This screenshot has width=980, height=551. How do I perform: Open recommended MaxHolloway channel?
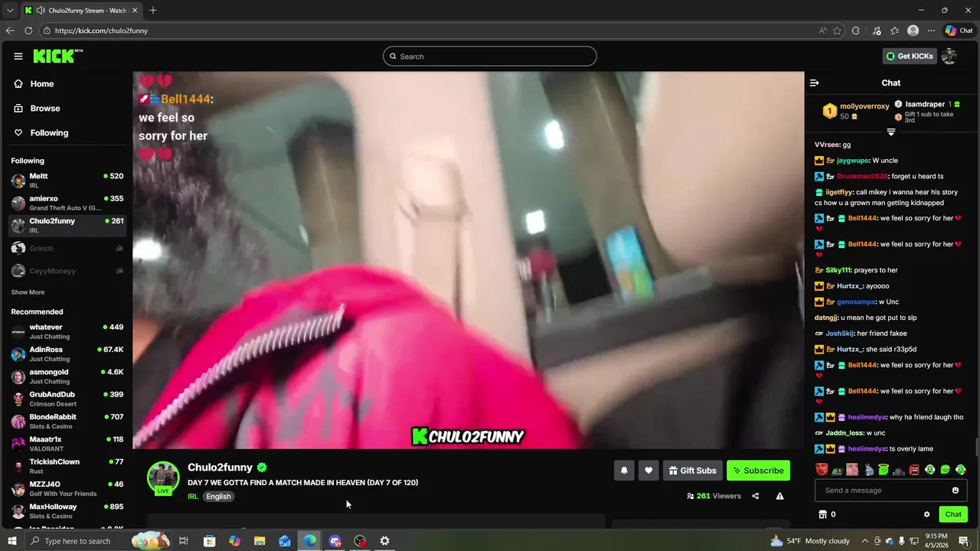pos(67,511)
